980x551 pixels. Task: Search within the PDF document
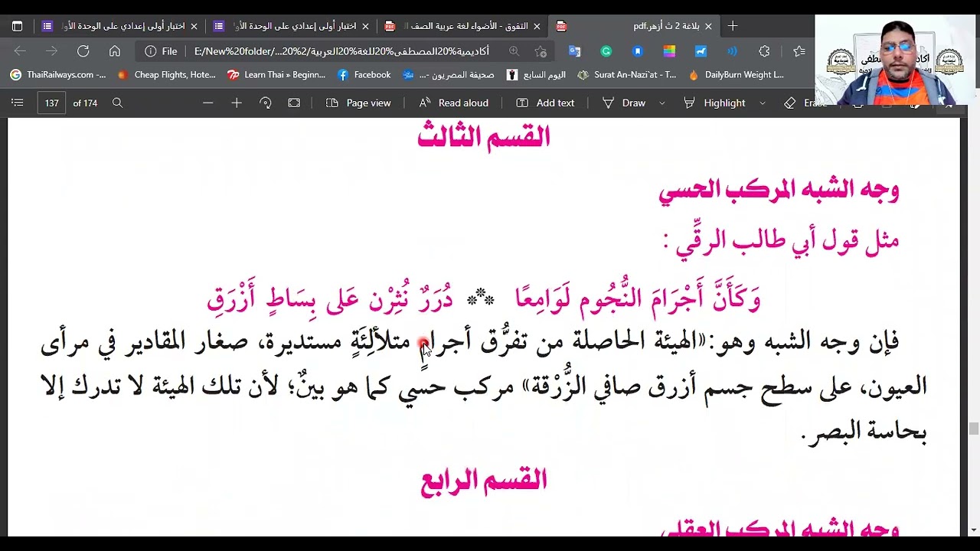117,103
